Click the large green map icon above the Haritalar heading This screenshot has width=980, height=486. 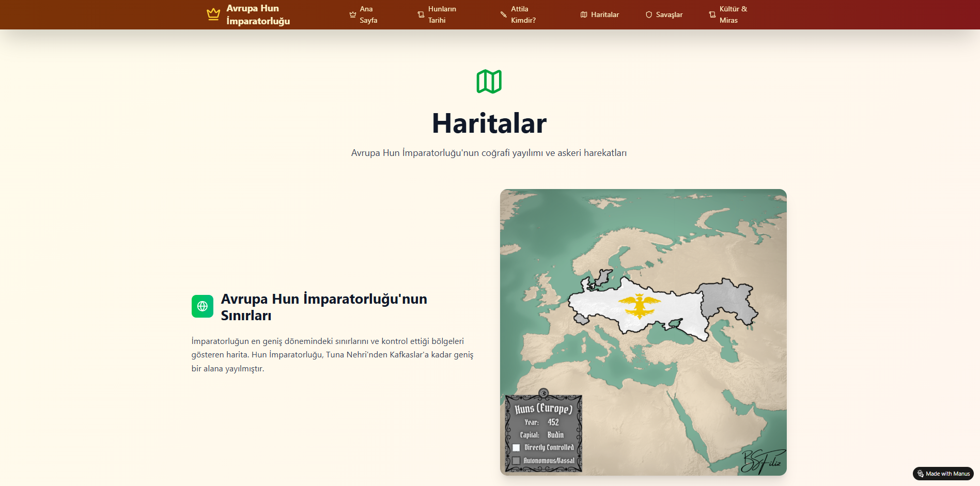489,82
